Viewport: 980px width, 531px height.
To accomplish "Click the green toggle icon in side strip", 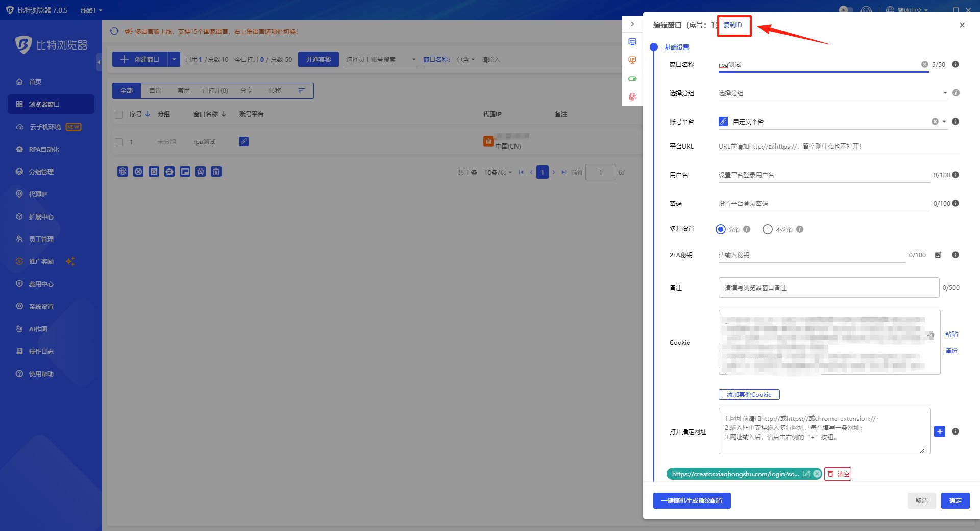I will pos(632,79).
